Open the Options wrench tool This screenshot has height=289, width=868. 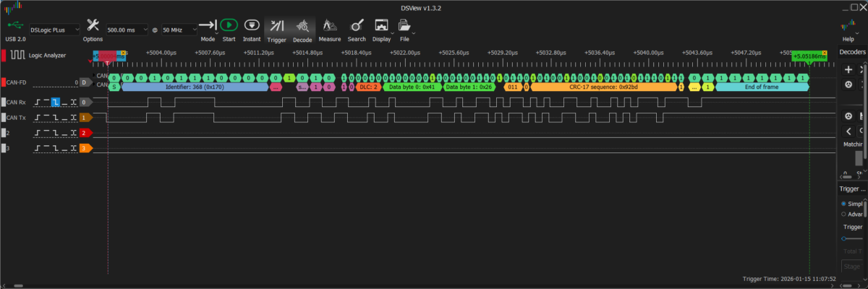(93, 29)
